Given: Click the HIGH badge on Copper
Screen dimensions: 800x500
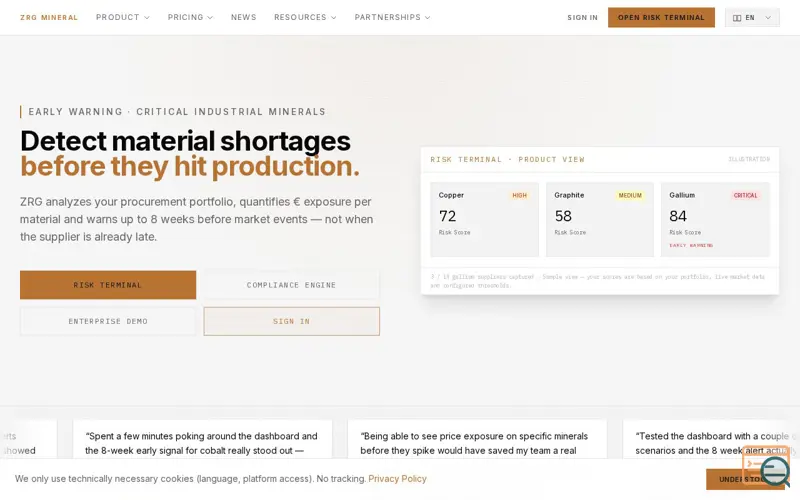Looking at the screenshot, I should click(519, 195).
